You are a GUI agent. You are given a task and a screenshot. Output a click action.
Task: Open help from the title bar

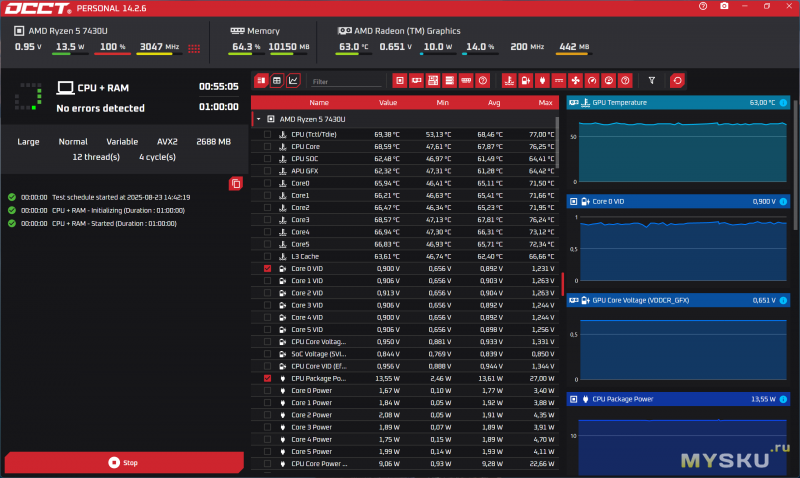click(703, 6)
